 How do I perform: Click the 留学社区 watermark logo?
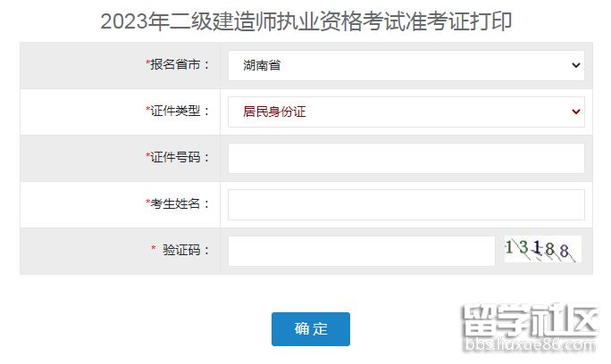point(530,320)
